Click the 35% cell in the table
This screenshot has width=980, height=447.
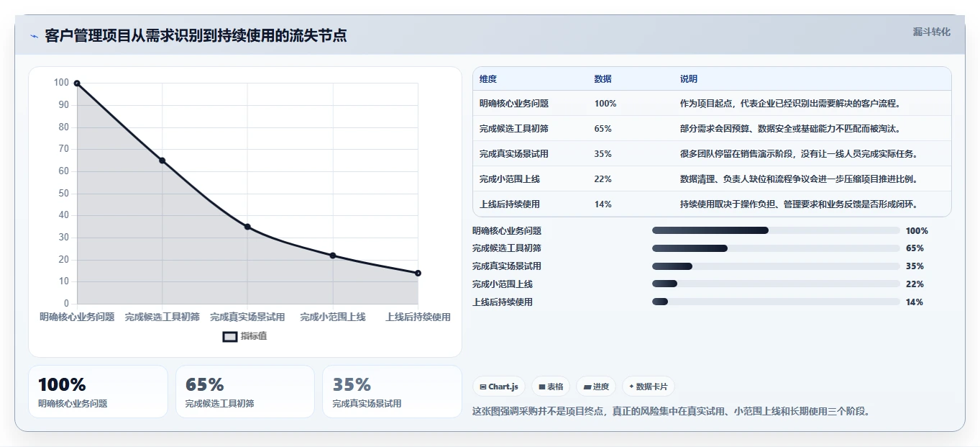coord(603,154)
